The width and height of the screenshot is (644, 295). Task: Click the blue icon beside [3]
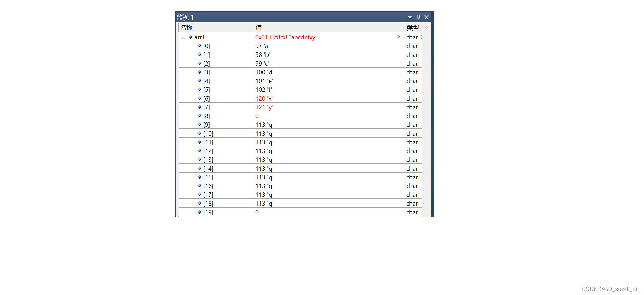pyautogui.click(x=200, y=72)
